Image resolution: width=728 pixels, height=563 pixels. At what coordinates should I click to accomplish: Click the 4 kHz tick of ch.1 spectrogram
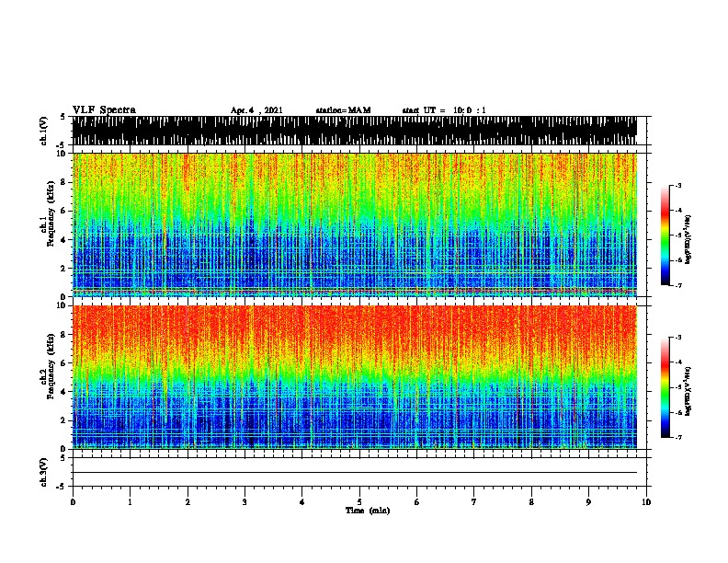[x=64, y=240]
